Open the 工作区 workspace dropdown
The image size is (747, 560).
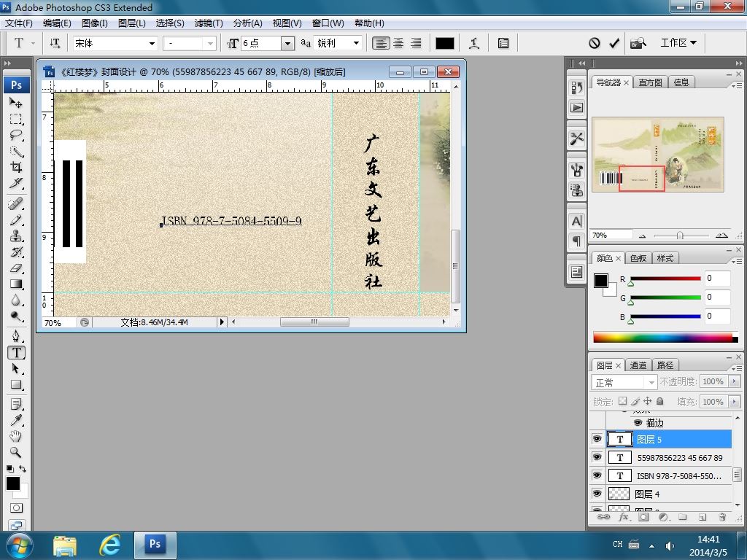[x=678, y=43]
